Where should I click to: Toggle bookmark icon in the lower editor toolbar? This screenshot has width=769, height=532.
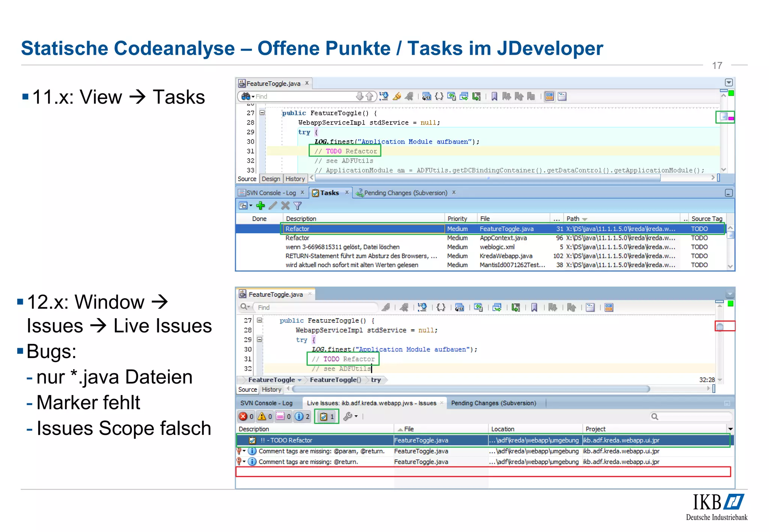[x=534, y=307]
